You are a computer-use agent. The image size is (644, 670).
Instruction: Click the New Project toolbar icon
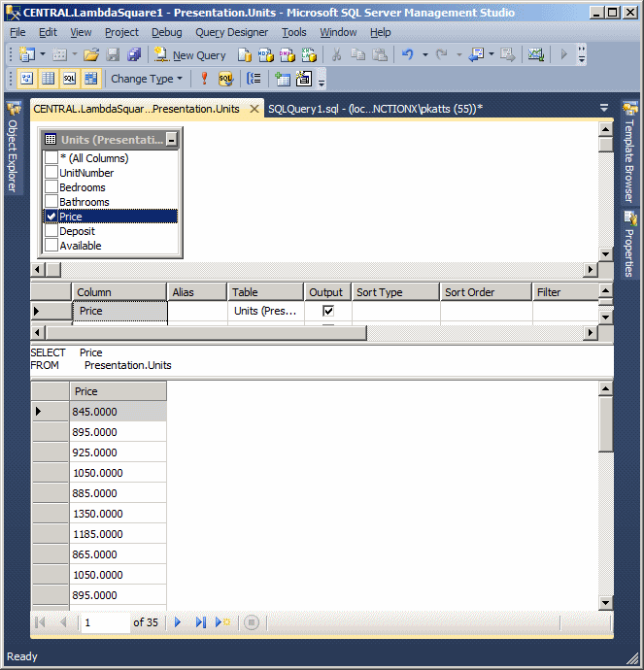point(27,54)
